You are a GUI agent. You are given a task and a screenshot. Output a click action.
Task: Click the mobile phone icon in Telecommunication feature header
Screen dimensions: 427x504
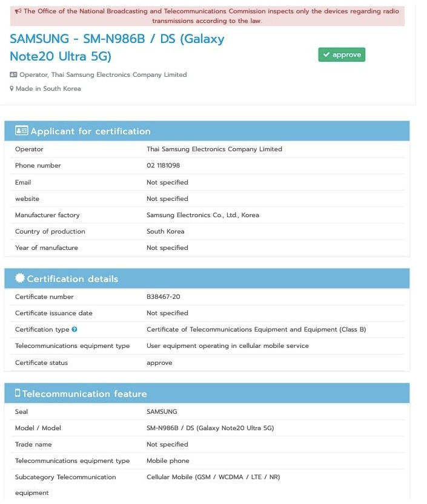point(18,393)
